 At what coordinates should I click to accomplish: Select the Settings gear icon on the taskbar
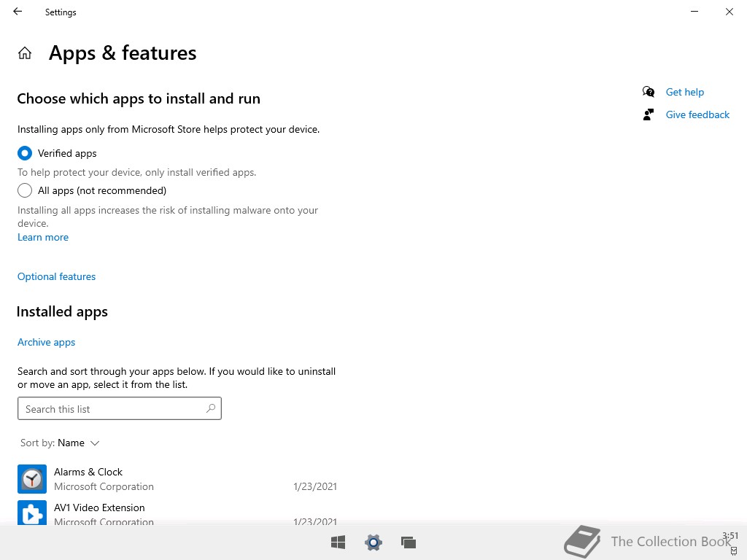pyautogui.click(x=373, y=542)
